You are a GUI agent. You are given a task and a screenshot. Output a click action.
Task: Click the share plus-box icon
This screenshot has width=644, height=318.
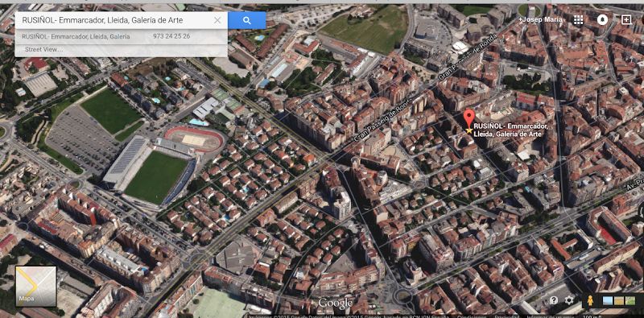(626, 19)
